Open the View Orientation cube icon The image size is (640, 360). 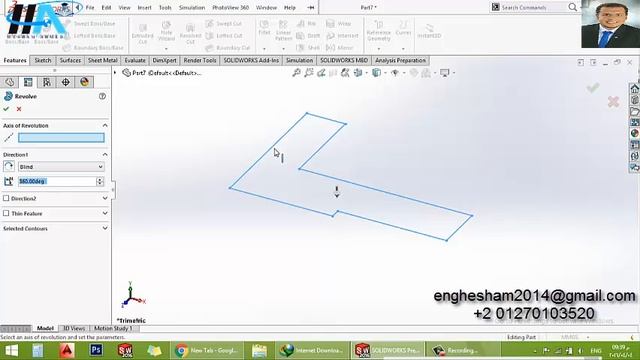click(x=358, y=73)
